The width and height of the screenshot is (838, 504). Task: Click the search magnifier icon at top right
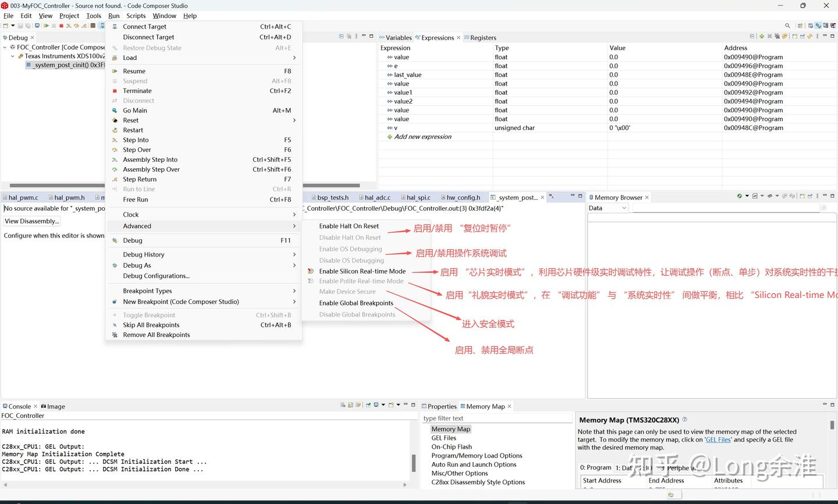787,26
